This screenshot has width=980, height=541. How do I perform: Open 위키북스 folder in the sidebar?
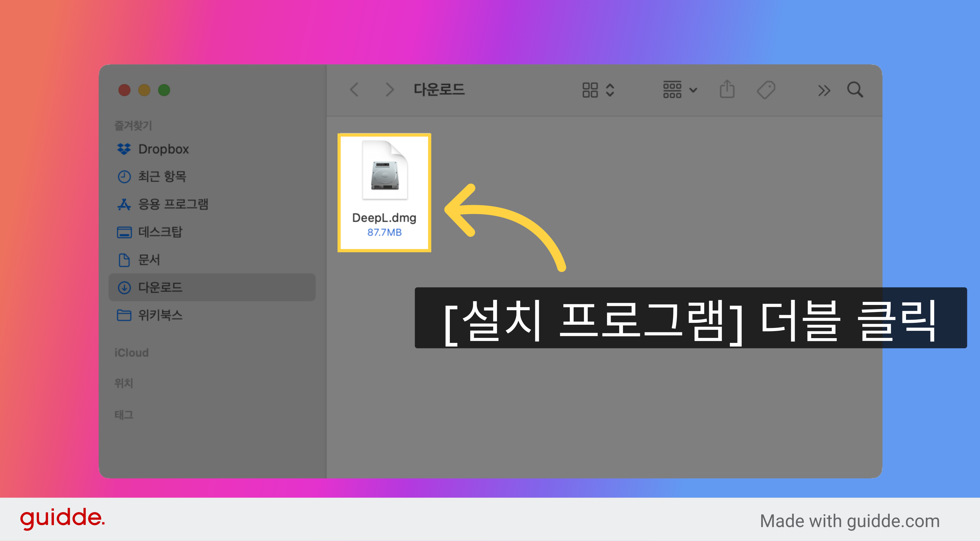pyautogui.click(x=212, y=315)
